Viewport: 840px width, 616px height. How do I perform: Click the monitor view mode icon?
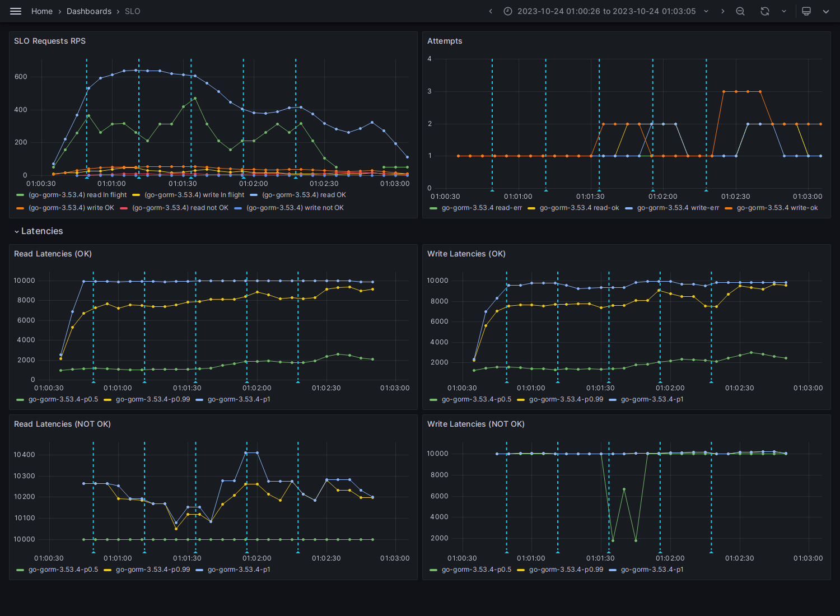tap(806, 11)
